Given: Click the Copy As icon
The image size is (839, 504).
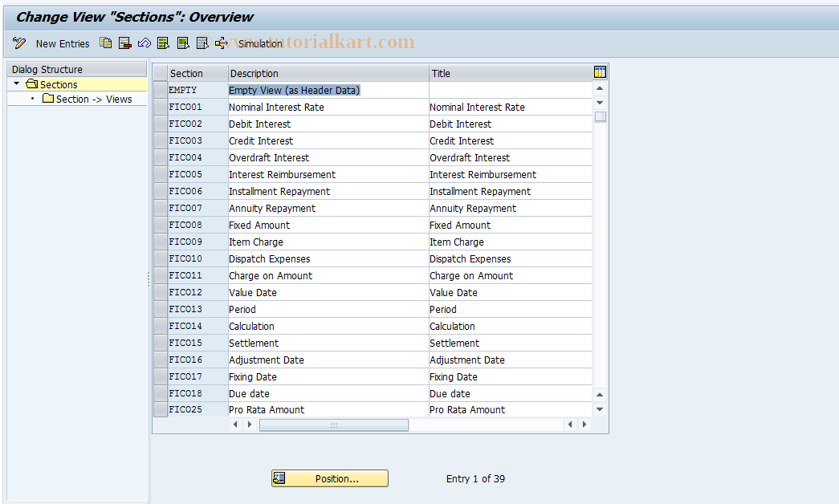Looking at the screenshot, I should point(106,43).
